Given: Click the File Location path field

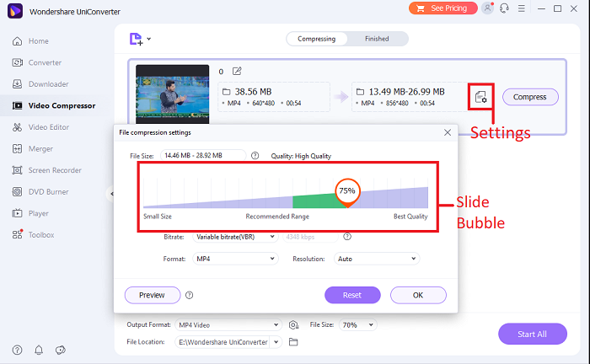Looking at the screenshot, I should click(223, 342).
